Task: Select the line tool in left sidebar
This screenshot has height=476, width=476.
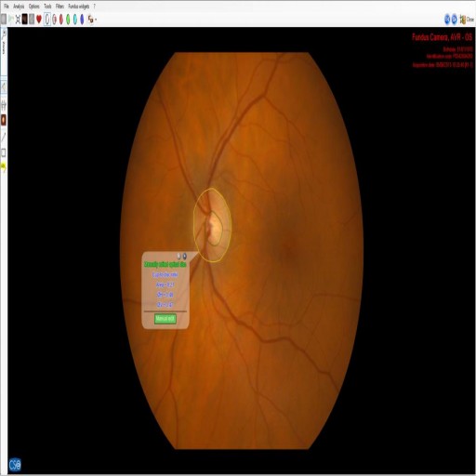Action: pos(4,137)
